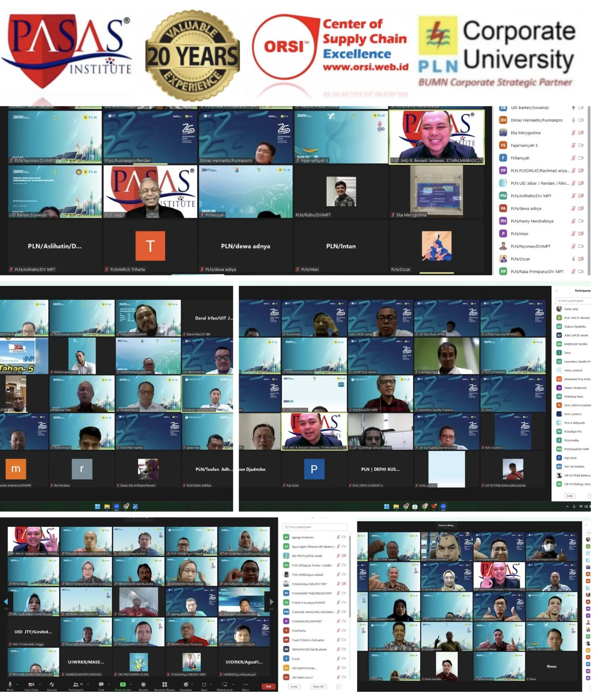
Task: Expand arrow next to Participants button
Action: pyautogui.click(x=88, y=685)
